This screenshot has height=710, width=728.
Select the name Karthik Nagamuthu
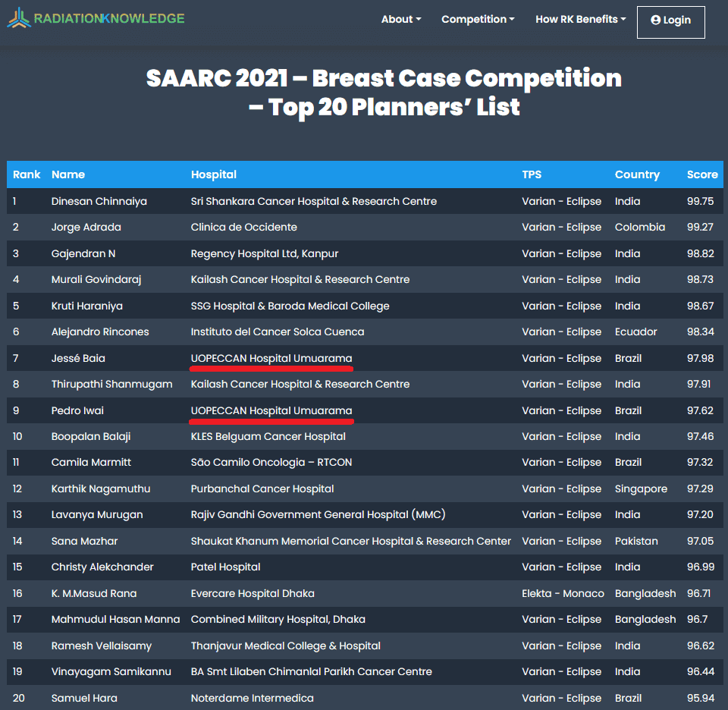click(100, 489)
